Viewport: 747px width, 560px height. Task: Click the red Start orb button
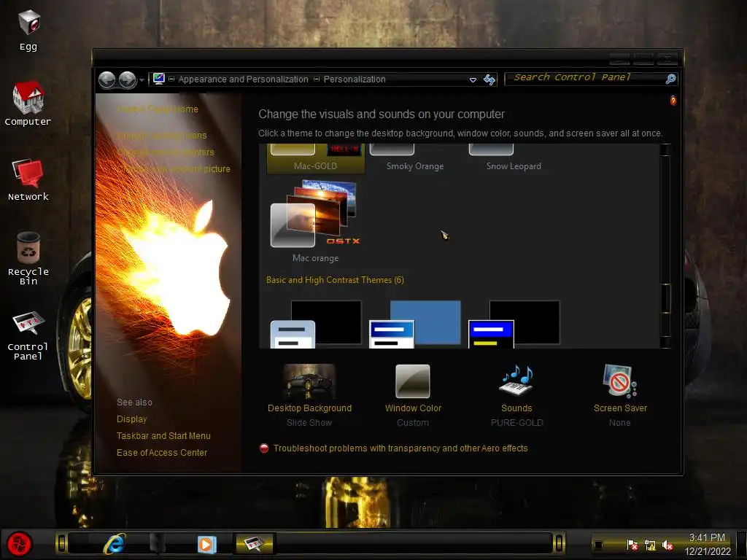point(20,544)
